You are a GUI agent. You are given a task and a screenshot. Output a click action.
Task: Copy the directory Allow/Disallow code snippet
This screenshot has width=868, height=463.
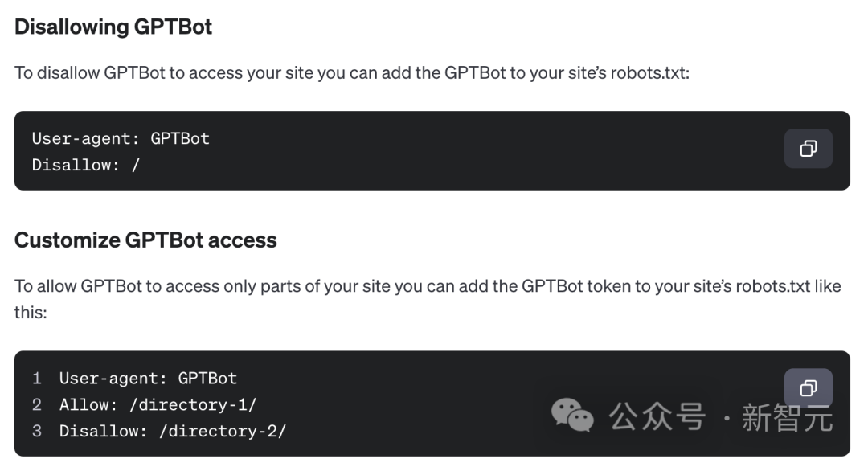808,389
